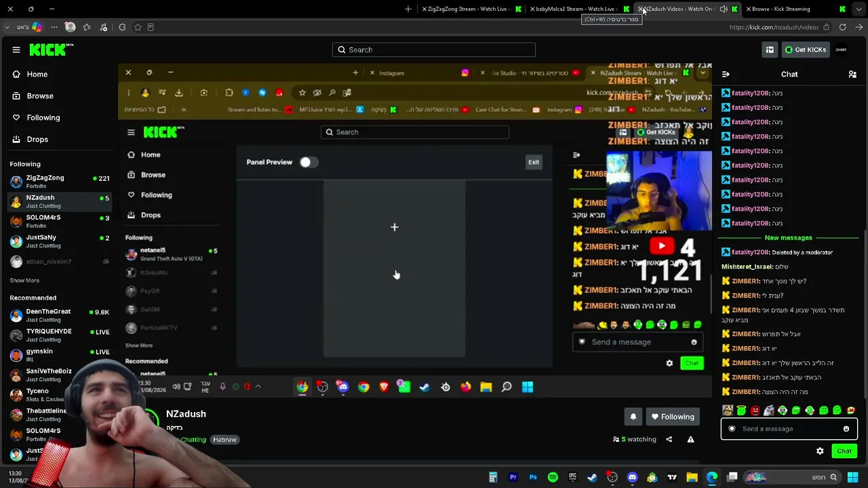Open TYRIQUEHYDE recommended channel
Screen dimensions: 868x488
[60, 335]
